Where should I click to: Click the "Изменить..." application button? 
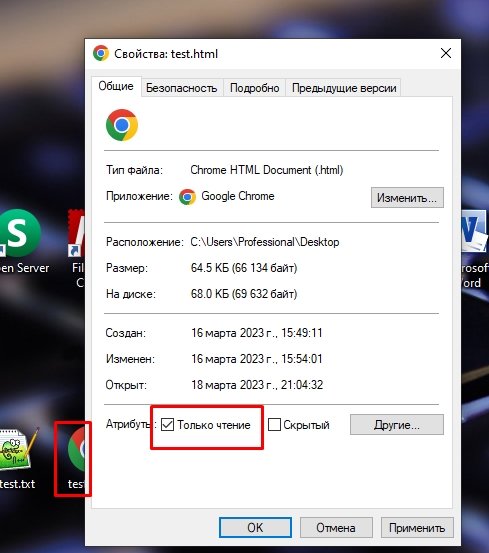point(407,198)
